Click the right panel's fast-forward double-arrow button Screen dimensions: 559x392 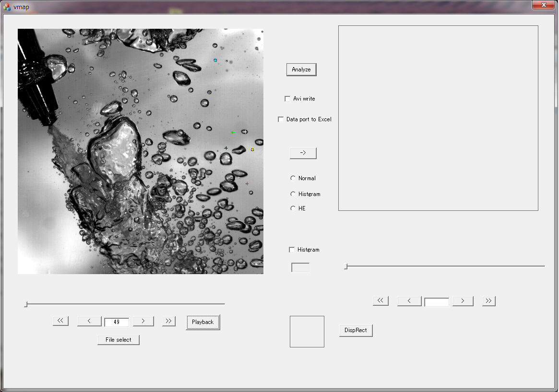(488, 300)
